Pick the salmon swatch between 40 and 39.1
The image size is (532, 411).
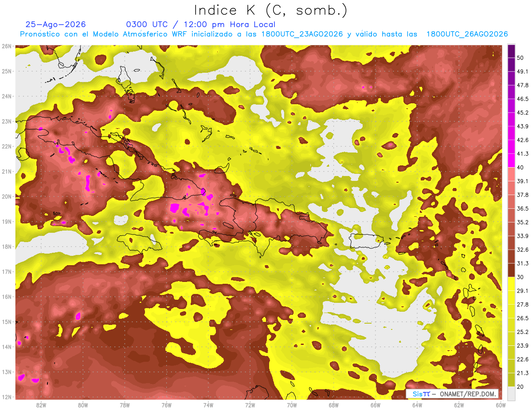click(511, 174)
